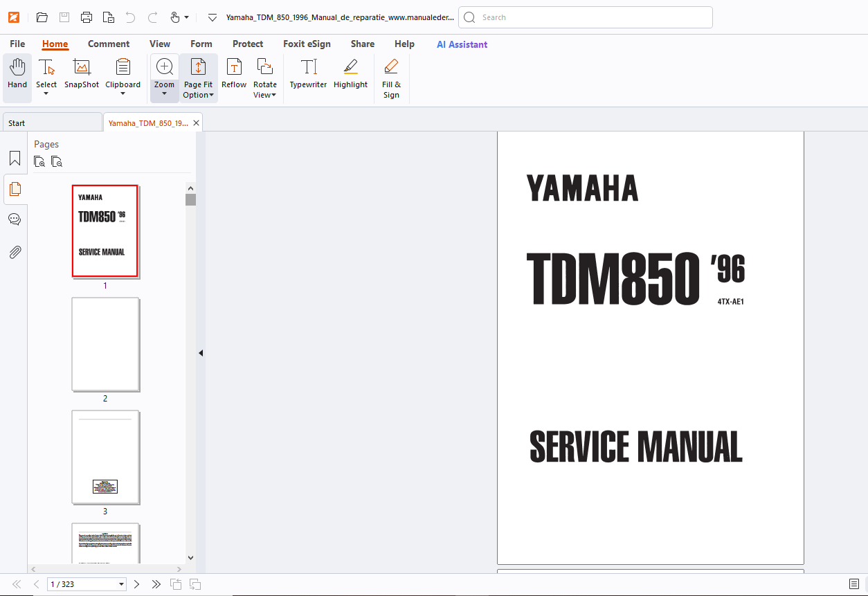This screenshot has height=596, width=868.
Task: Expand the hand/touch mode dropdown arrow
Action: coord(186,17)
